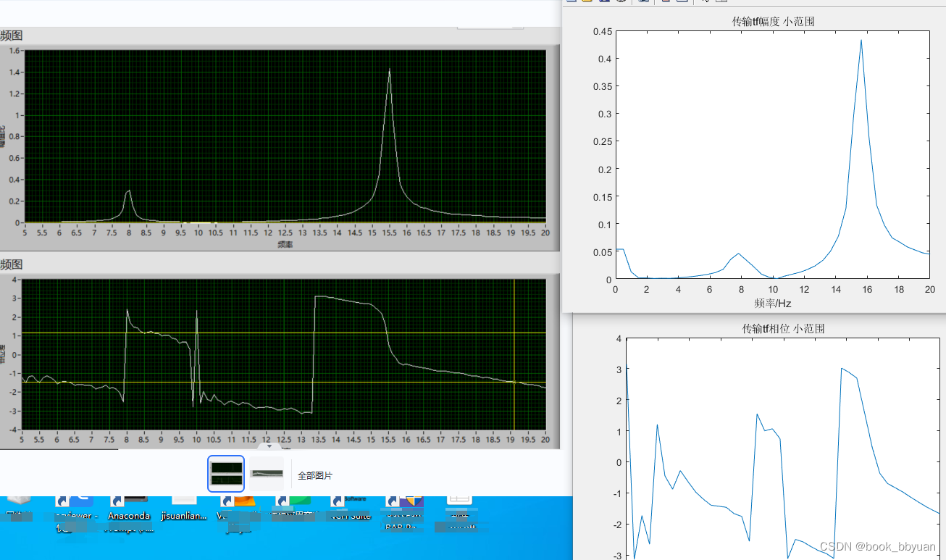The width and height of the screenshot is (946, 560).
Task: Select the second thumbnail with the gray curve
Action: 267,474
